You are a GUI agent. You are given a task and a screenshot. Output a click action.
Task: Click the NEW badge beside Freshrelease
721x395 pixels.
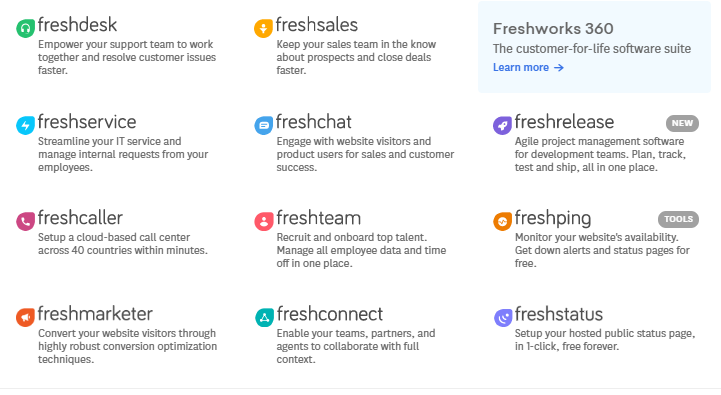pos(682,123)
